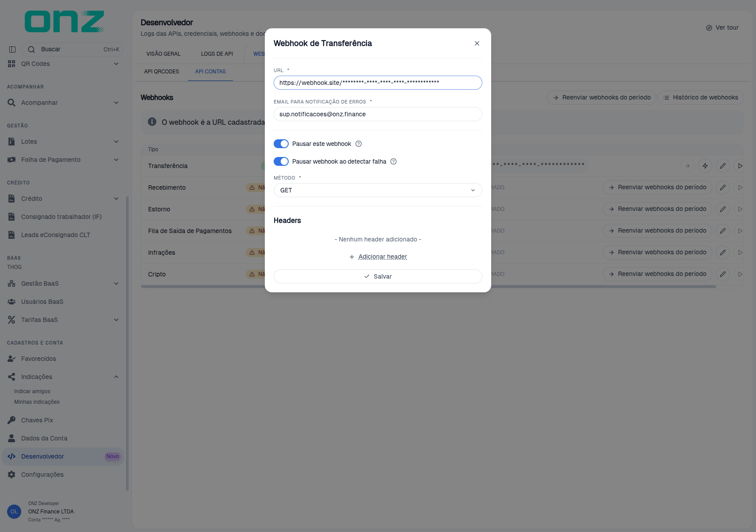
Task: Collapse Indicações sidebar section
Action: tap(63, 377)
